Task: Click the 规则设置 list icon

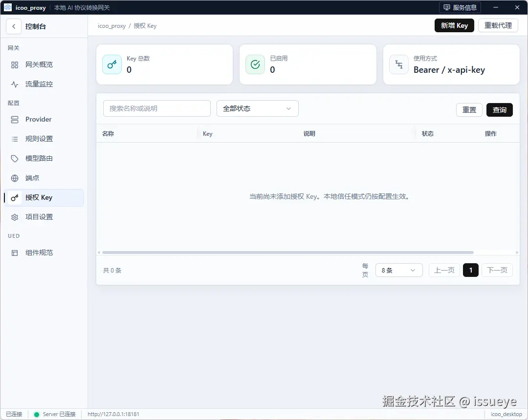Action: (x=15, y=139)
